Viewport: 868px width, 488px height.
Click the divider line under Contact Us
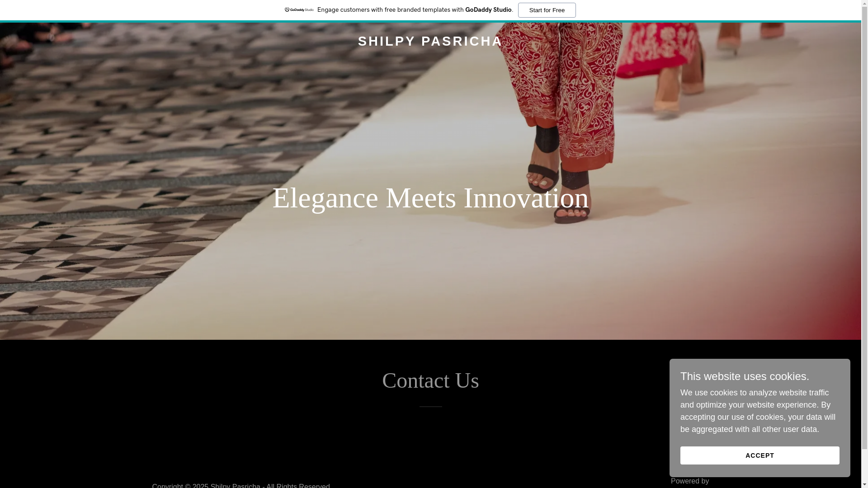[x=430, y=407]
